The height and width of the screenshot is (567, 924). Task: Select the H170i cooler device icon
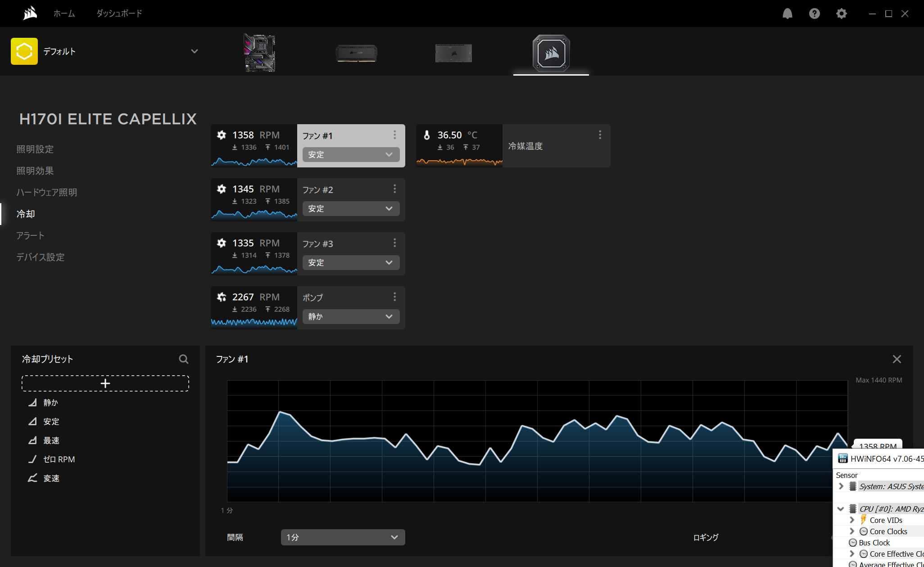point(551,53)
